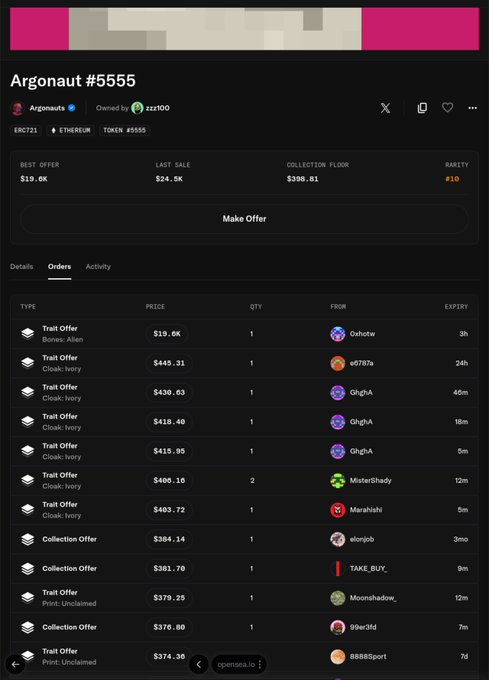
Task: Click 8888Sport avatar icon
Action: point(338,657)
